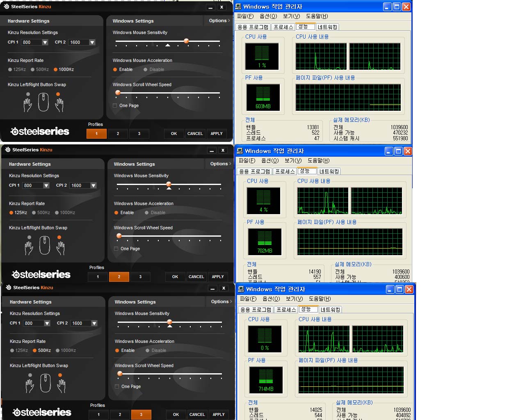Expand Options in the Kinzu window with profile 1 active
The image size is (525, 420).
219,21
